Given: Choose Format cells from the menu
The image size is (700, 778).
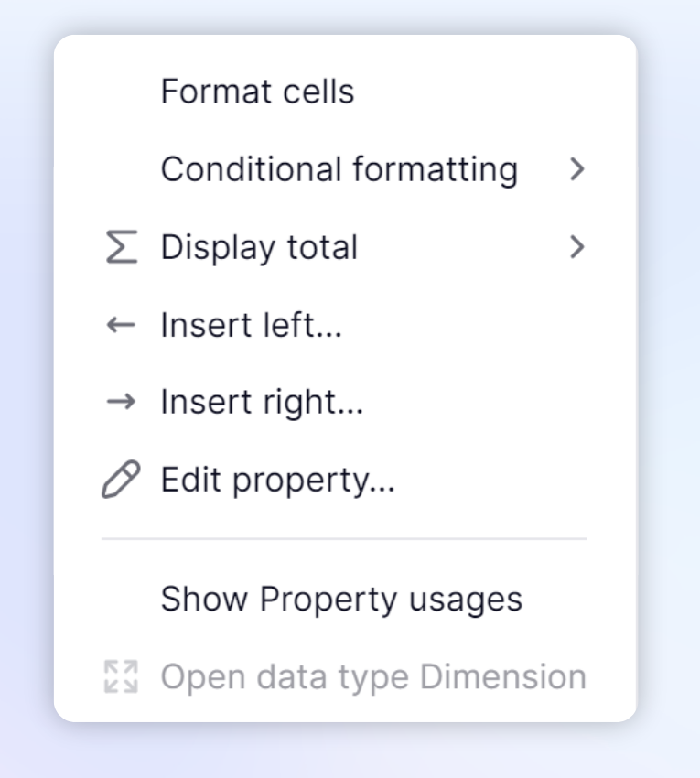Looking at the screenshot, I should click(345, 92).
